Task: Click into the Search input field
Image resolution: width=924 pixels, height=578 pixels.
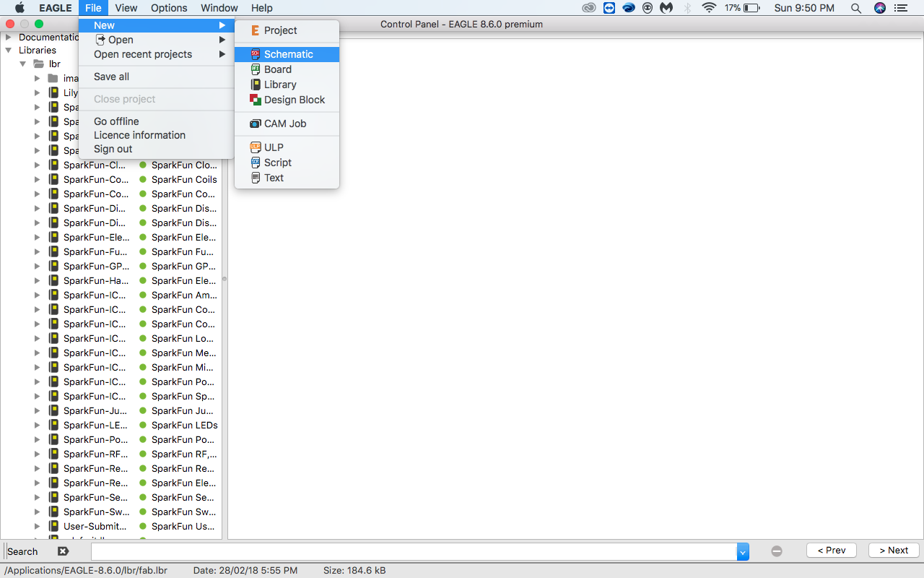Action: click(x=414, y=552)
